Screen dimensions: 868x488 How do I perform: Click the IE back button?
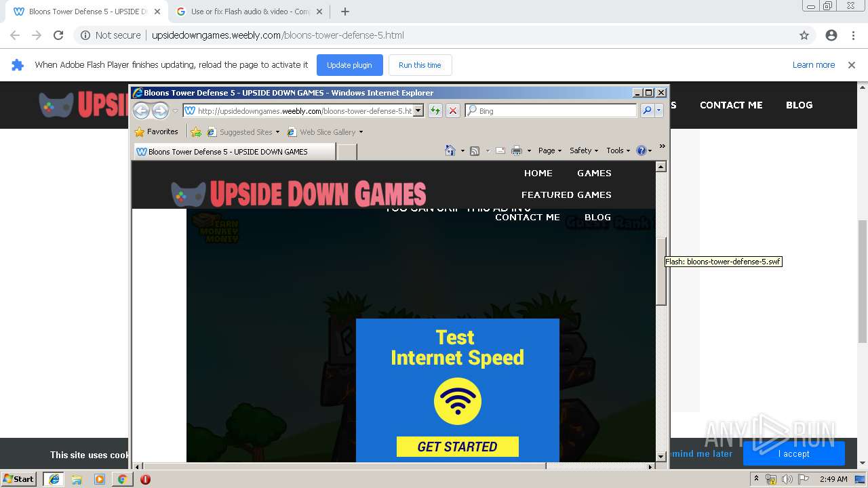click(x=141, y=110)
